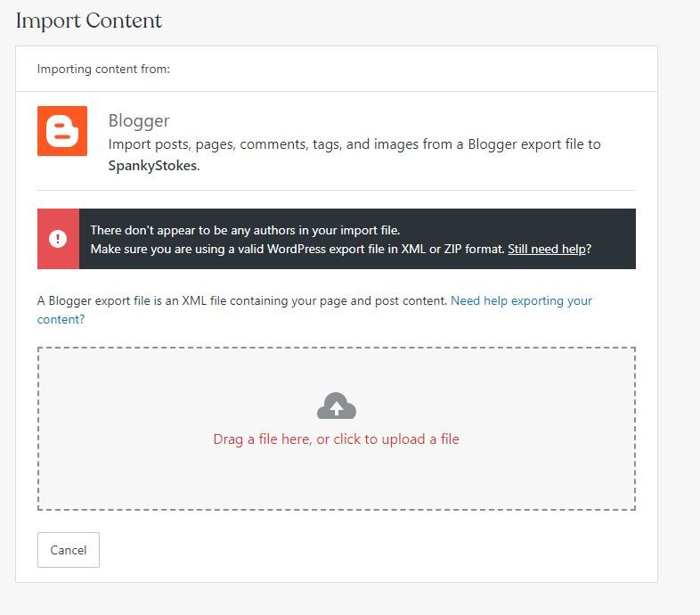Click the "Import posts, pages, comments" description
The image size is (700, 615).
[354, 143]
